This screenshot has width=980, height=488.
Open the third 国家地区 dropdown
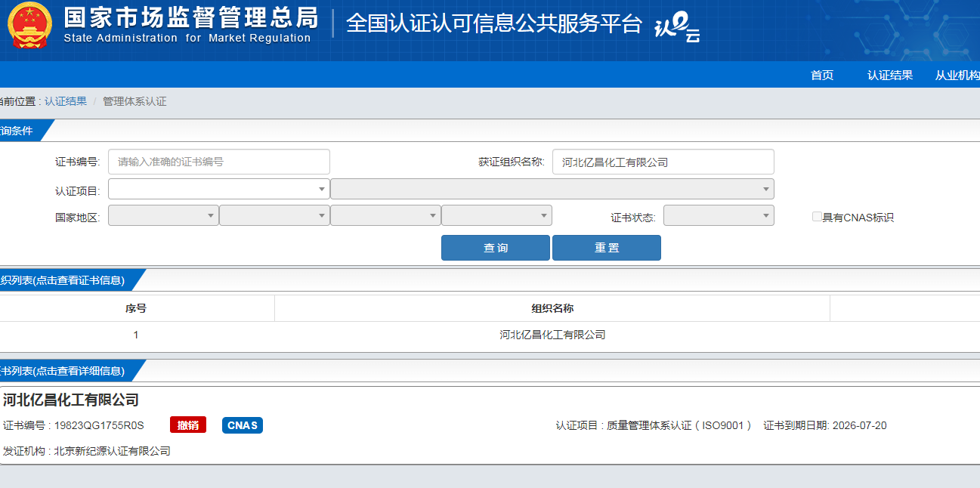[x=385, y=215]
